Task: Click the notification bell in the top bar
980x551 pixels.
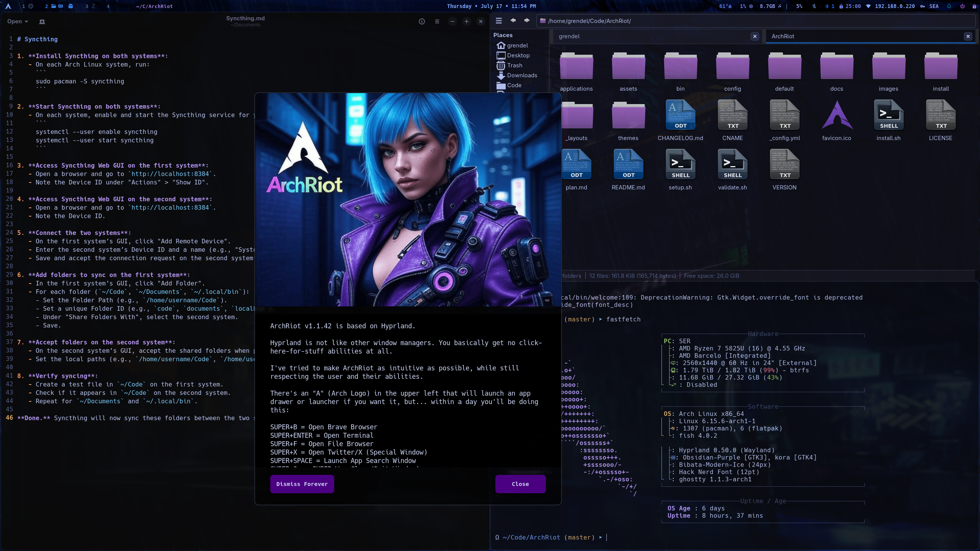Action: (x=949, y=6)
